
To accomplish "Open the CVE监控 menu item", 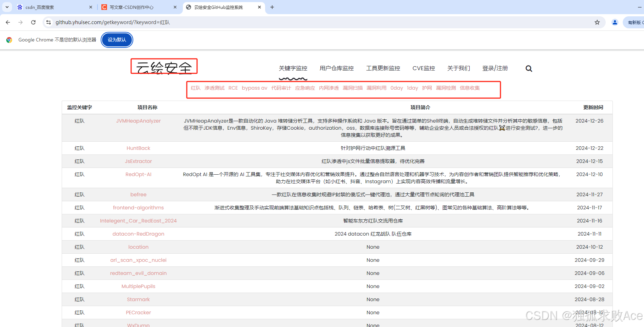I will pyautogui.click(x=424, y=68).
